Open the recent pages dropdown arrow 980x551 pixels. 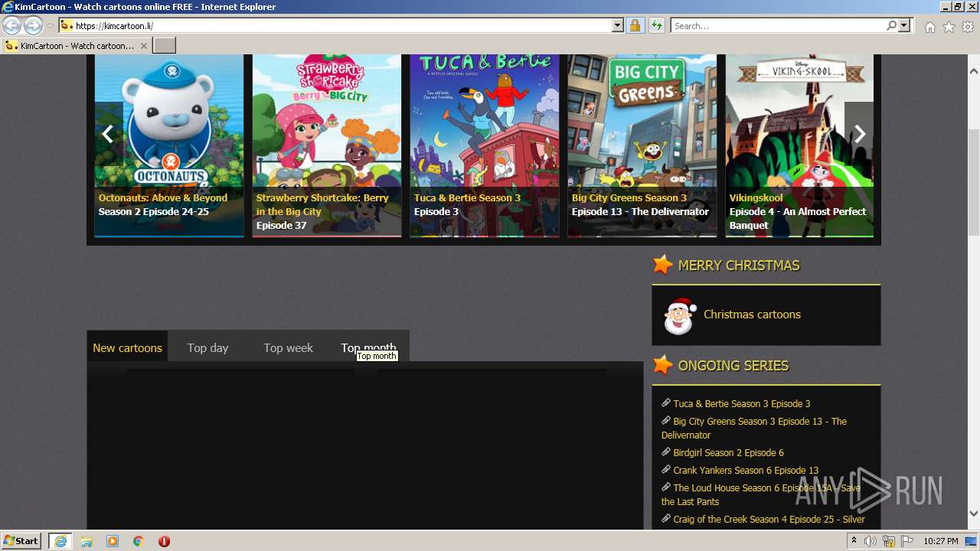[50, 26]
